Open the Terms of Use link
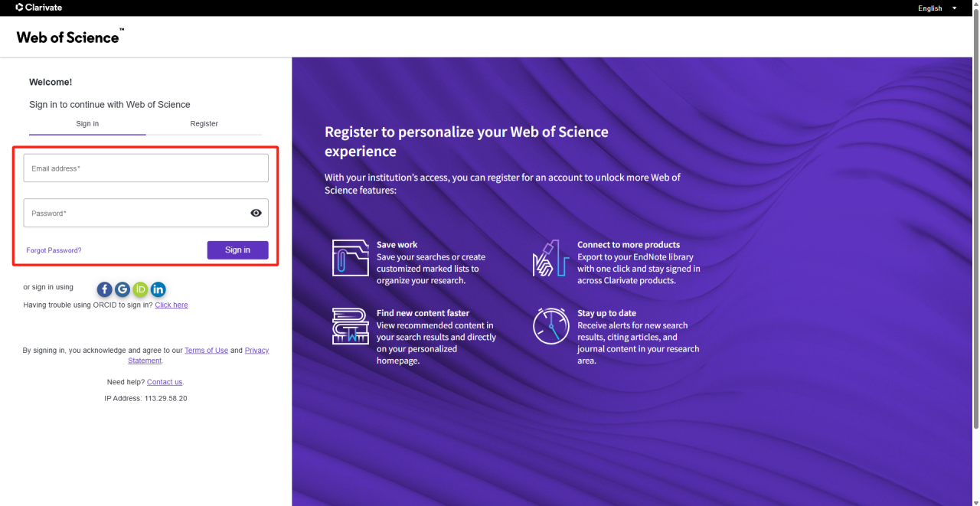 click(206, 351)
